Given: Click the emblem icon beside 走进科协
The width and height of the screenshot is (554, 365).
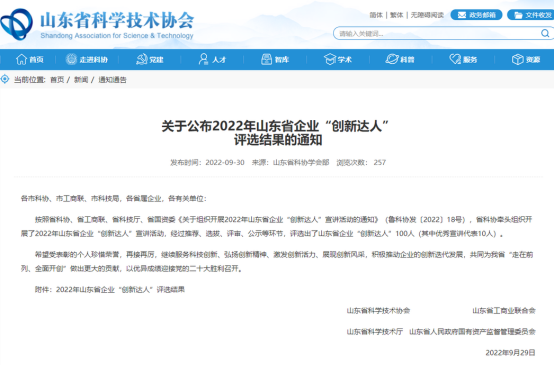Looking at the screenshot, I should pyautogui.click(x=71, y=59).
